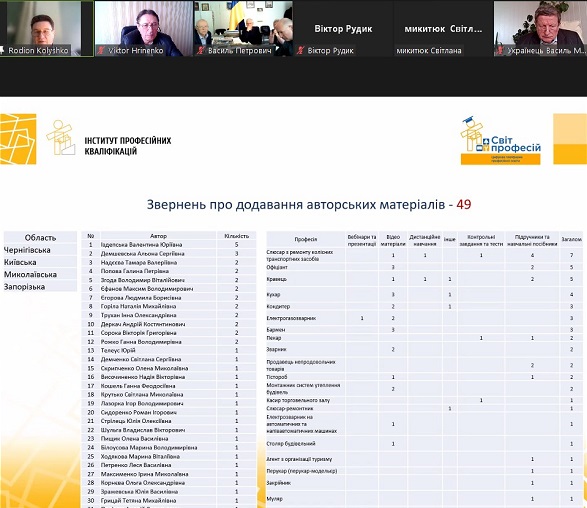Select author row 'Білоусова Марина Володимирівна'
The height and width of the screenshot is (508, 587).
coord(169,447)
